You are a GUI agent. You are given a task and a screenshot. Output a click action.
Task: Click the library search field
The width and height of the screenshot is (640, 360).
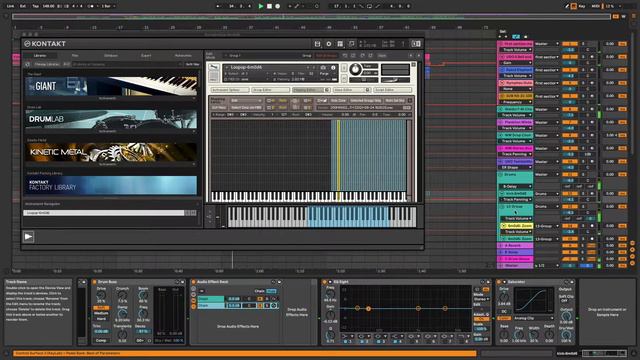127,64
